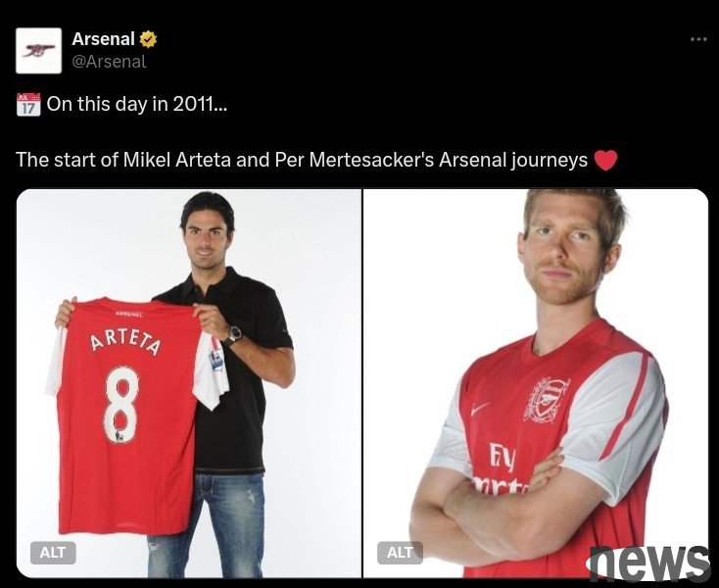The image size is (719, 588).
Task: Click the Mikel Arteta tweet sentence
Action: tap(302, 160)
